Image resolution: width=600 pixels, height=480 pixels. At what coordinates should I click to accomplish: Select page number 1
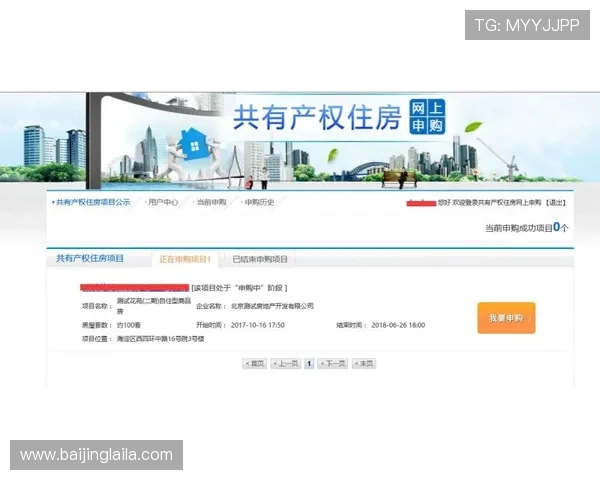[x=309, y=363]
